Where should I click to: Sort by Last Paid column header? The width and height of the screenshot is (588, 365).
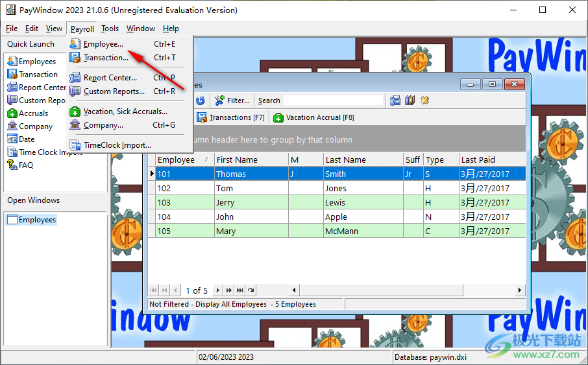493,159
